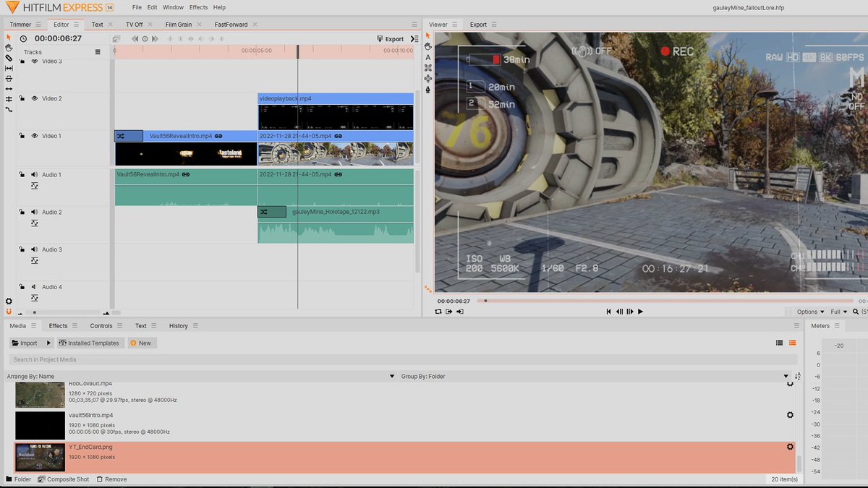Open the Group By: Folder dropdown

click(595, 376)
